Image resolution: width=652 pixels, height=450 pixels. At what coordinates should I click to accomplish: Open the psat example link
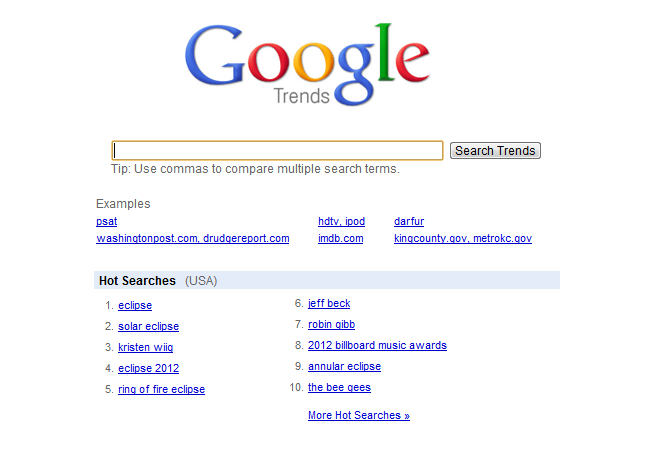(106, 221)
